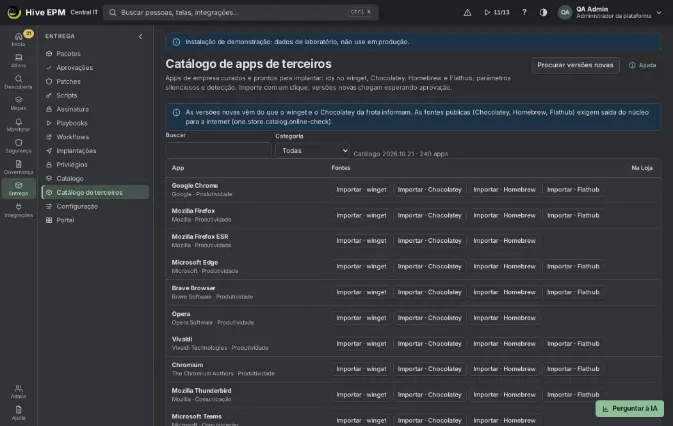Open the Início home icon in the rail
Image resolution: width=673 pixels, height=426 pixels.
[x=18, y=39]
